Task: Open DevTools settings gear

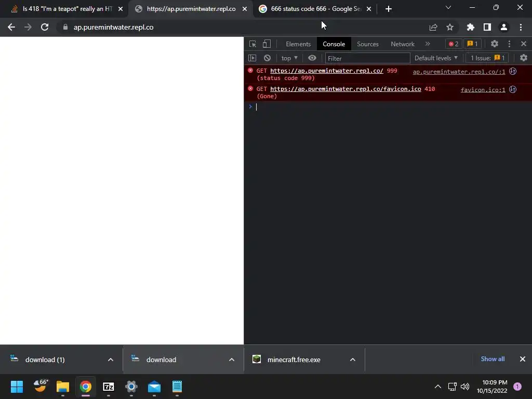Action: (495, 44)
